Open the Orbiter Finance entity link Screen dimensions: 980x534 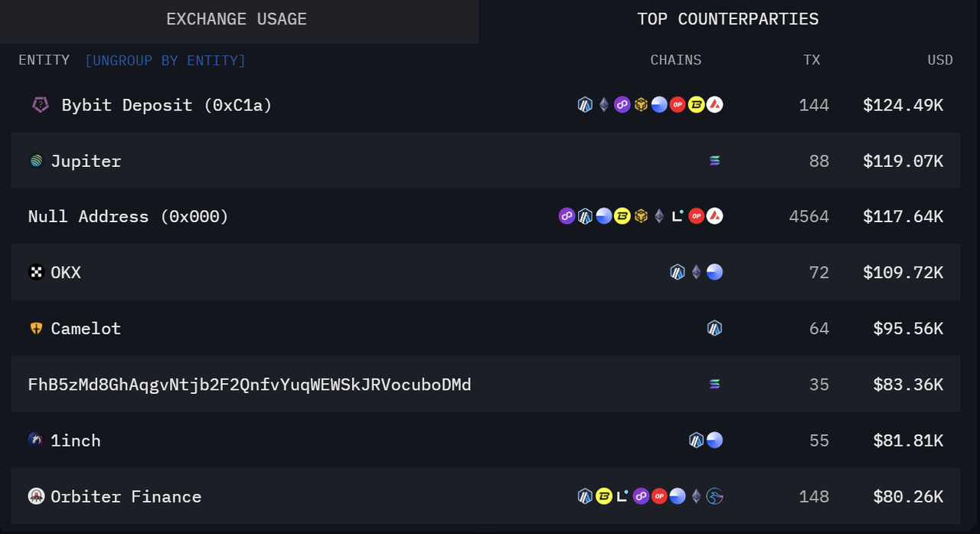point(126,496)
